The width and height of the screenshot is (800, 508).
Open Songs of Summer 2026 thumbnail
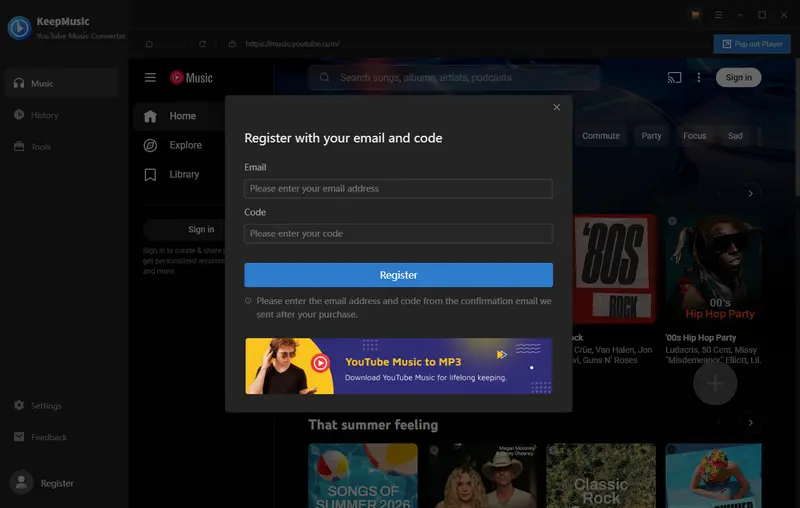click(x=363, y=475)
